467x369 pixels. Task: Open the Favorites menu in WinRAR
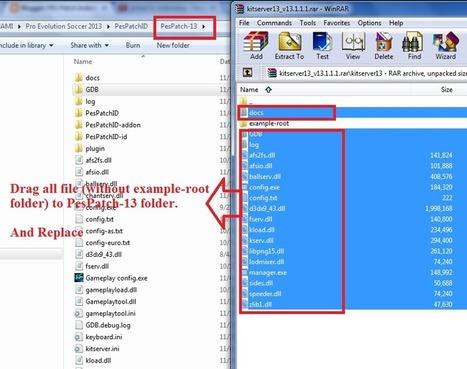pyautogui.click(x=336, y=23)
